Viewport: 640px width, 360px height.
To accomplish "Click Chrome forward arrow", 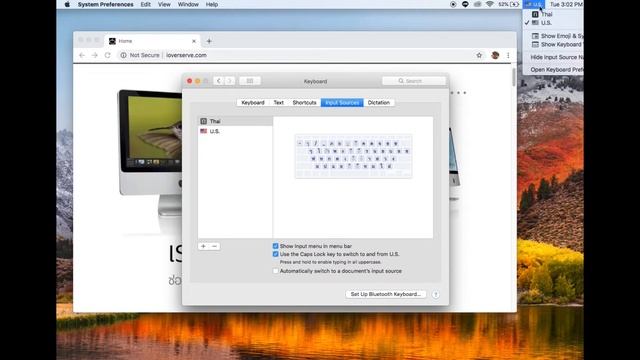I will (x=95, y=55).
